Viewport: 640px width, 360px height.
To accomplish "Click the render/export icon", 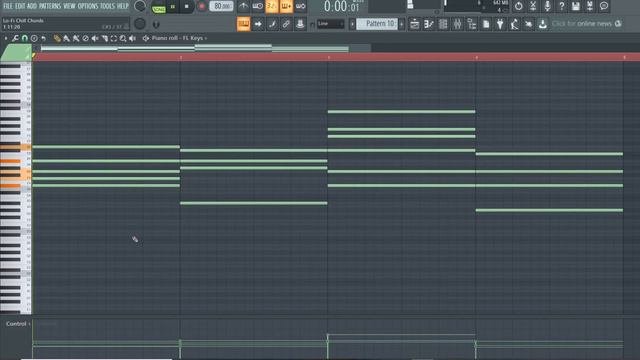I will pos(590,6).
